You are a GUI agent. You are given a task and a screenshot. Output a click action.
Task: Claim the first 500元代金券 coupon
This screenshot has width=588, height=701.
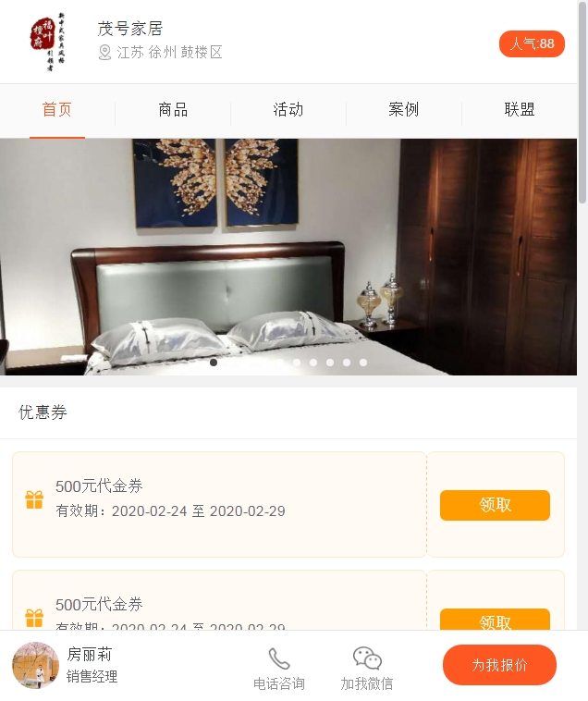(x=495, y=505)
